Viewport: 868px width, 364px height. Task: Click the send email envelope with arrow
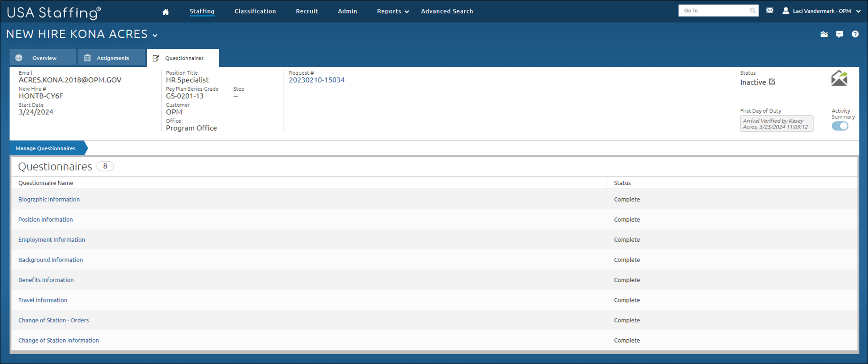point(839,78)
